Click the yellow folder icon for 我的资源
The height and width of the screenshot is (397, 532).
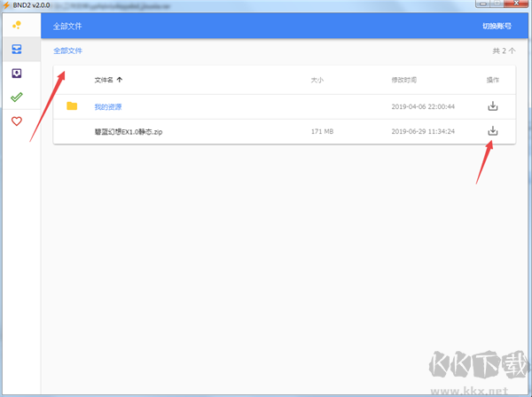click(x=72, y=106)
